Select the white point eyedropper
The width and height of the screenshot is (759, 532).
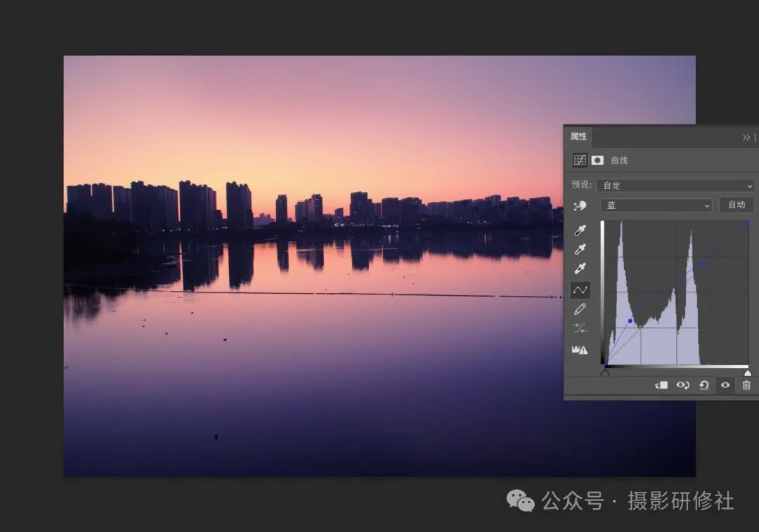coord(580,268)
